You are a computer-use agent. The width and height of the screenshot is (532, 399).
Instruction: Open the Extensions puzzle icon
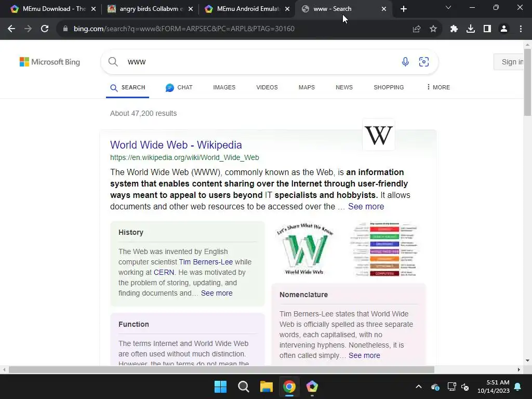[454, 29]
